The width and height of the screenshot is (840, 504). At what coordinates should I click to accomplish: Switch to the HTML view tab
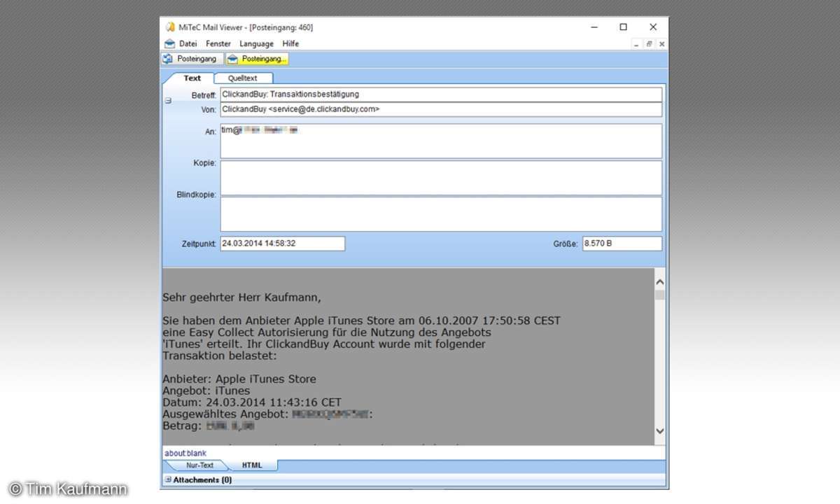pos(252,465)
